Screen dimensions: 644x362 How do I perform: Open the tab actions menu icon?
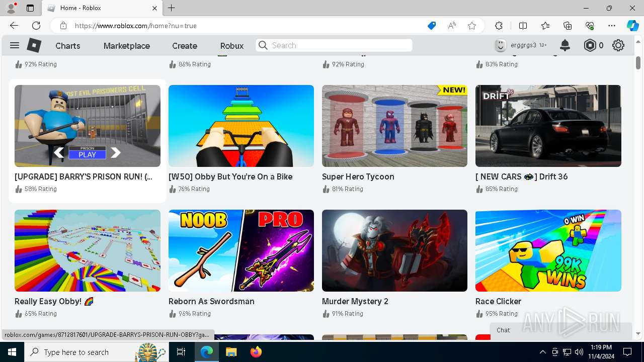pyautogui.click(x=30, y=8)
